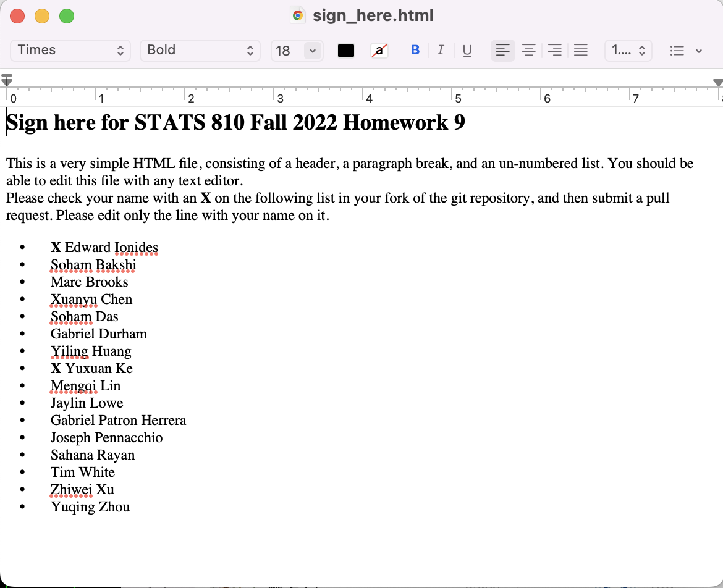This screenshot has height=588, width=723.
Task: Open the black text color swatch
Action: 346,50
